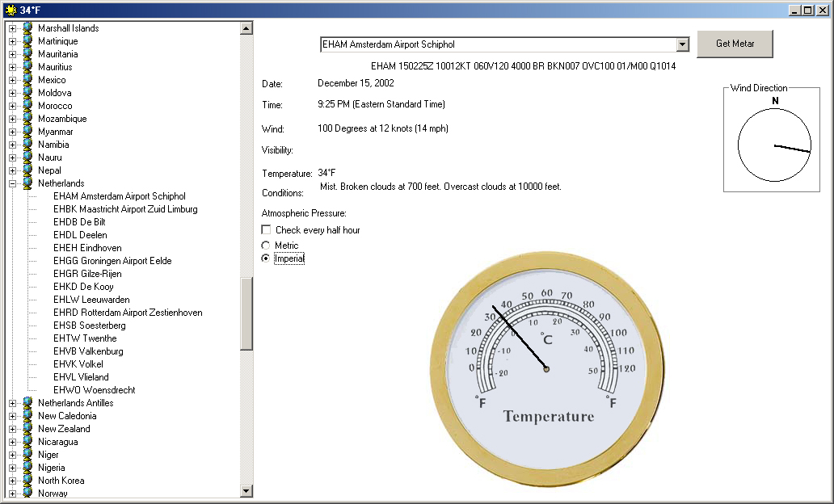The width and height of the screenshot is (834, 504).
Task: Click the country list scrollbar thumb
Action: coord(246,313)
